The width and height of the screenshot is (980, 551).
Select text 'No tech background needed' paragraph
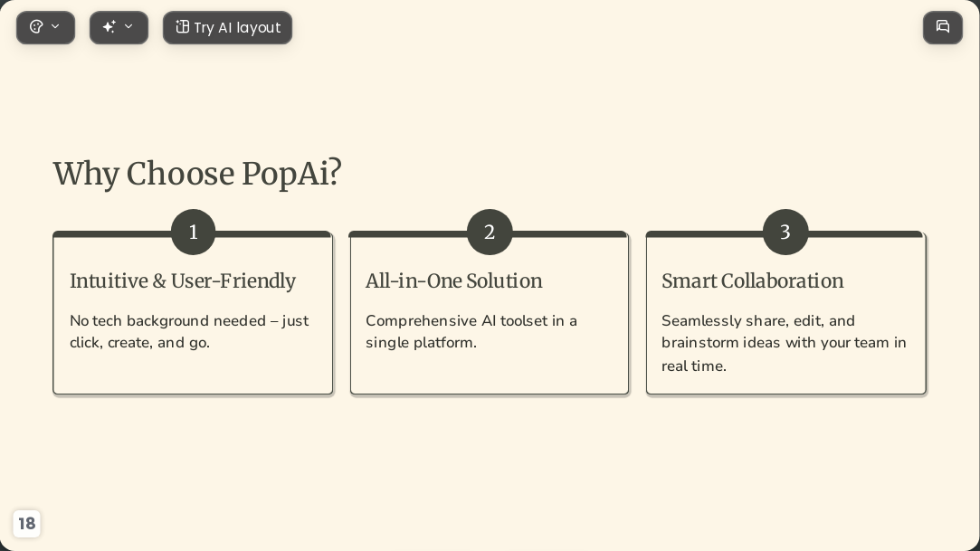point(189,332)
